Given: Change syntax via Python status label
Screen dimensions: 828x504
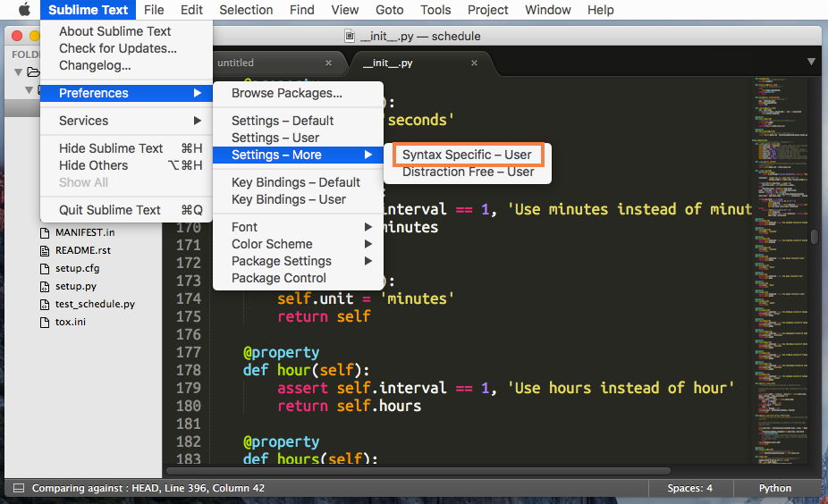Looking at the screenshot, I should pyautogui.click(x=774, y=488).
